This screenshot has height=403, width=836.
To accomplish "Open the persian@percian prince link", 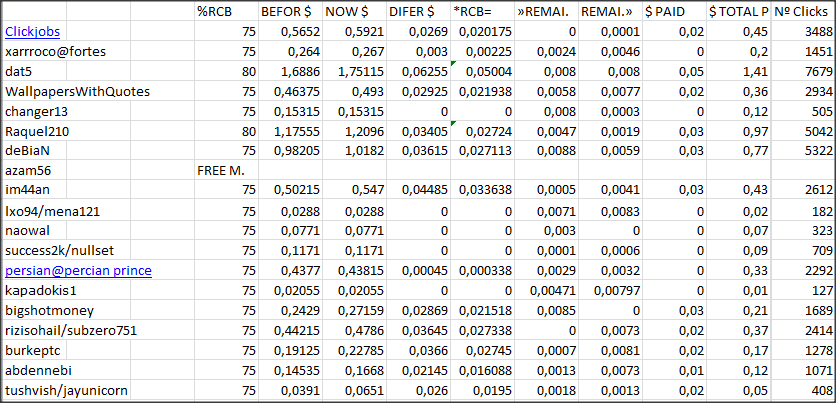I will coord(78,271).
